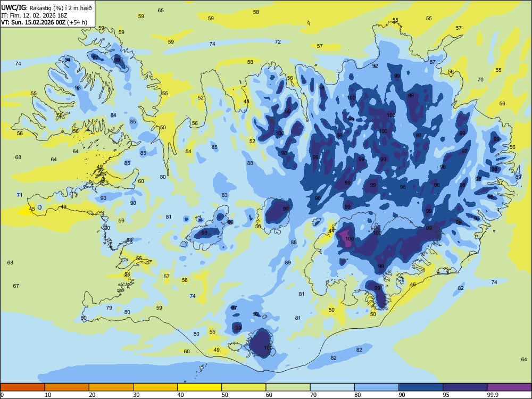Click the '20' legend scale label
This screenshot has width=532, height=399.
coord(92,395)
